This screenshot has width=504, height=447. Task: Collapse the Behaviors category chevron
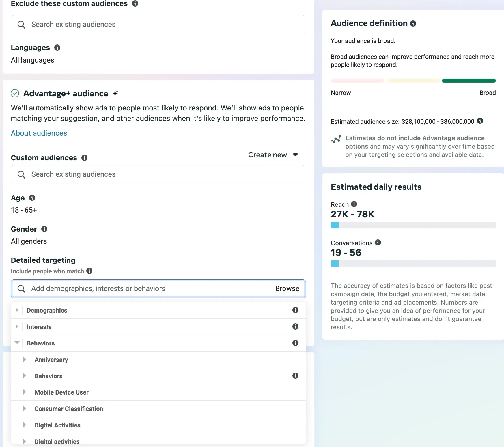click(x=17, y=343)
